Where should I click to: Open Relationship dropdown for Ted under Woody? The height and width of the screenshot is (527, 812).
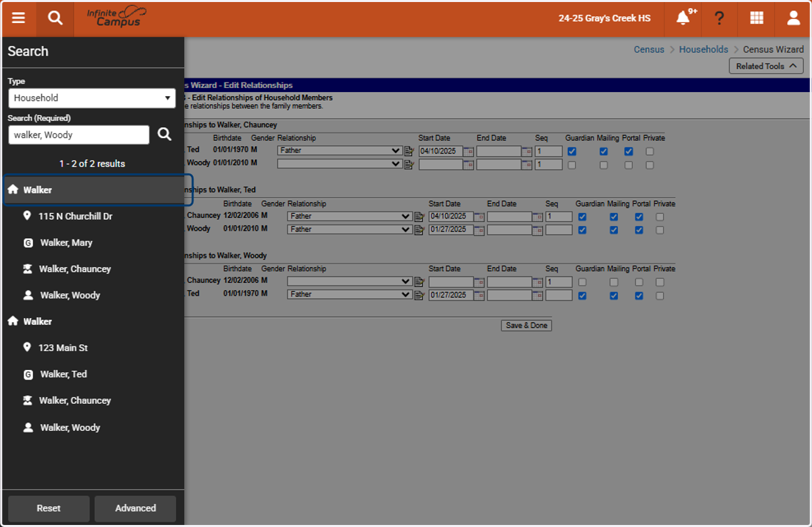coord(350,295)
